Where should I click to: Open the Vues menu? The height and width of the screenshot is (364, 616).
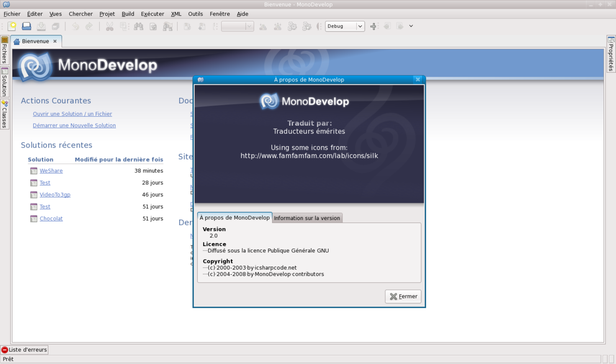point(55,14)
